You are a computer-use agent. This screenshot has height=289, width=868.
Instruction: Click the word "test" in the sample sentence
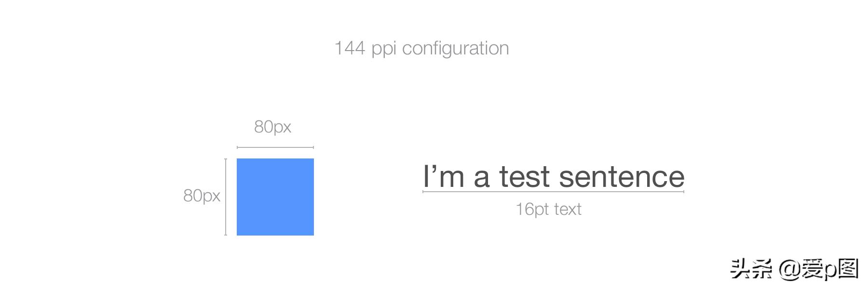tap(524, 177)
